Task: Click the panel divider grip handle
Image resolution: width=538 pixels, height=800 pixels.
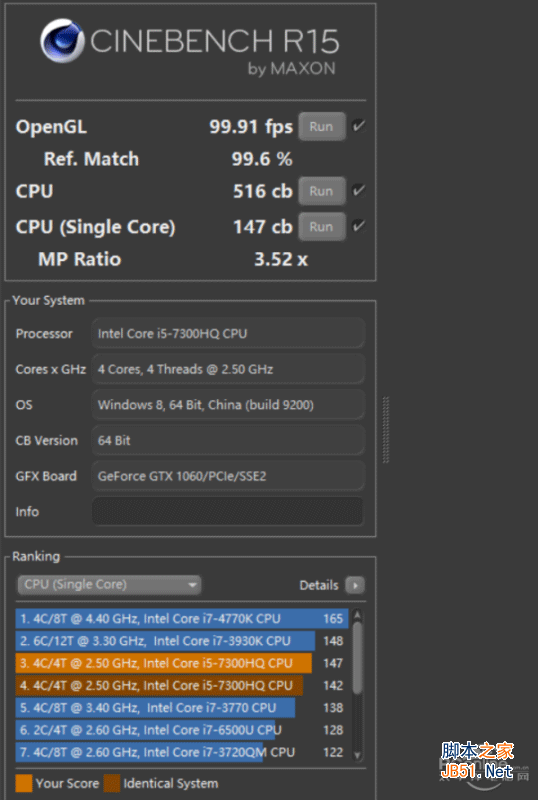Action: pyautogui.click(x=386, y=430)
